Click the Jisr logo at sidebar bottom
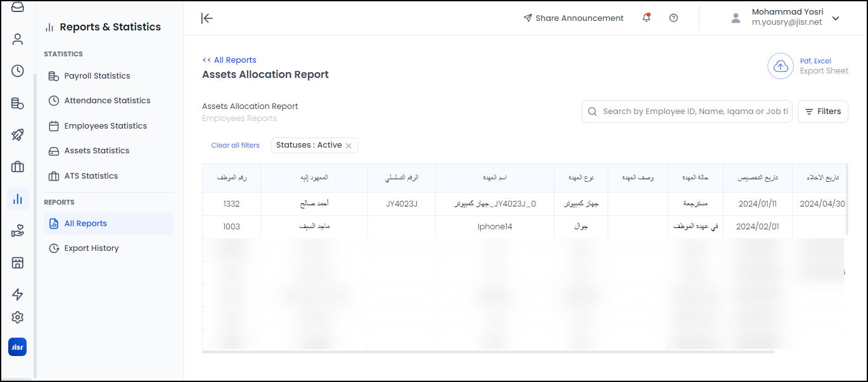Viewport: 868px width, 382px height. click(x=17, y=347)
